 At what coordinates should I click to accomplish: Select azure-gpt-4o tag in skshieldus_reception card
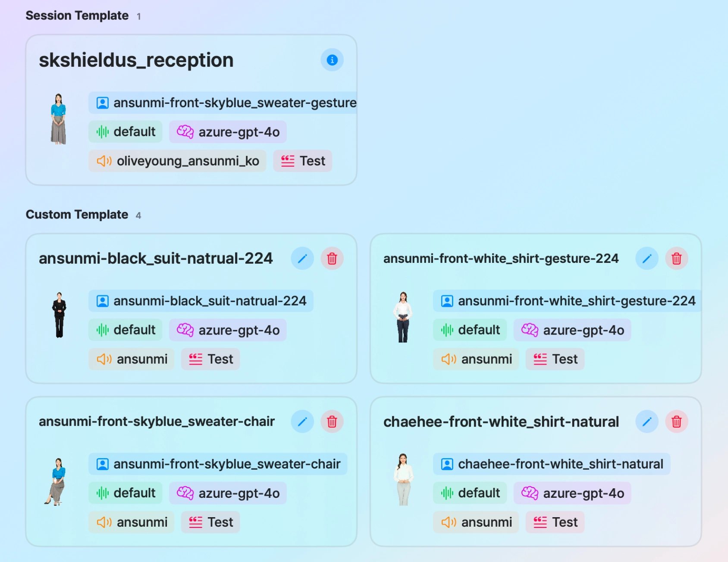228,132
